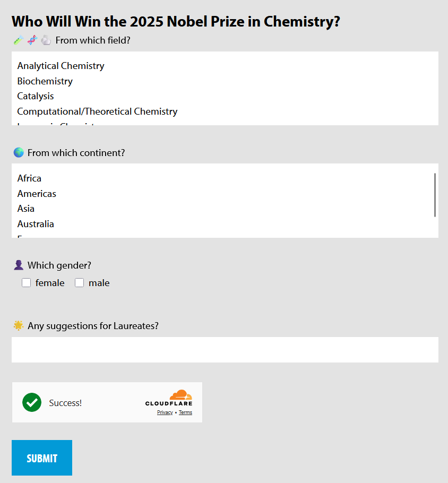Select Africa in the continent list

[29, 178]
